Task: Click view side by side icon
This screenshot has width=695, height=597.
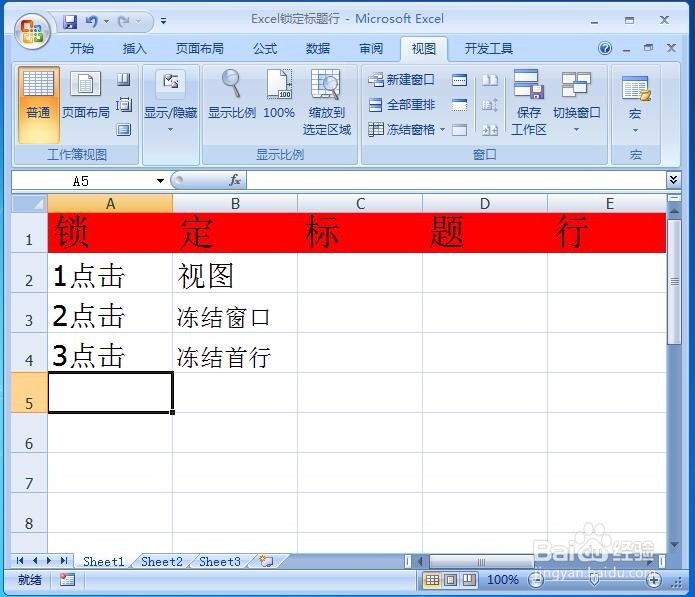Action: pyautogui.click(x=490, y=80)
